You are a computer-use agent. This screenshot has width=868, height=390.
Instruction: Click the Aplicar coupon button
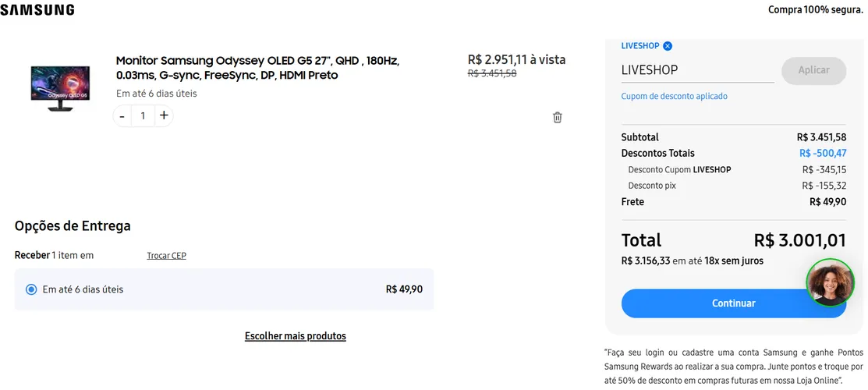(813, 70)
